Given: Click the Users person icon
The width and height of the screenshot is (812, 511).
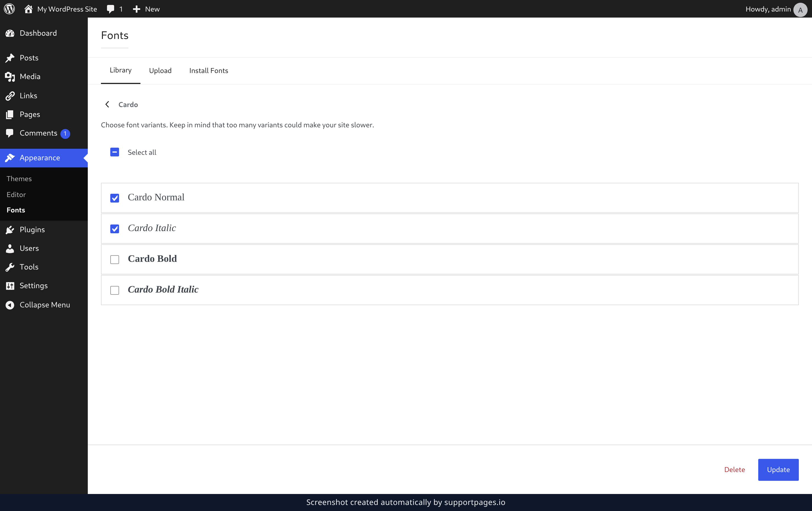Looking at the screenshot, I should (x=10, y=248).
